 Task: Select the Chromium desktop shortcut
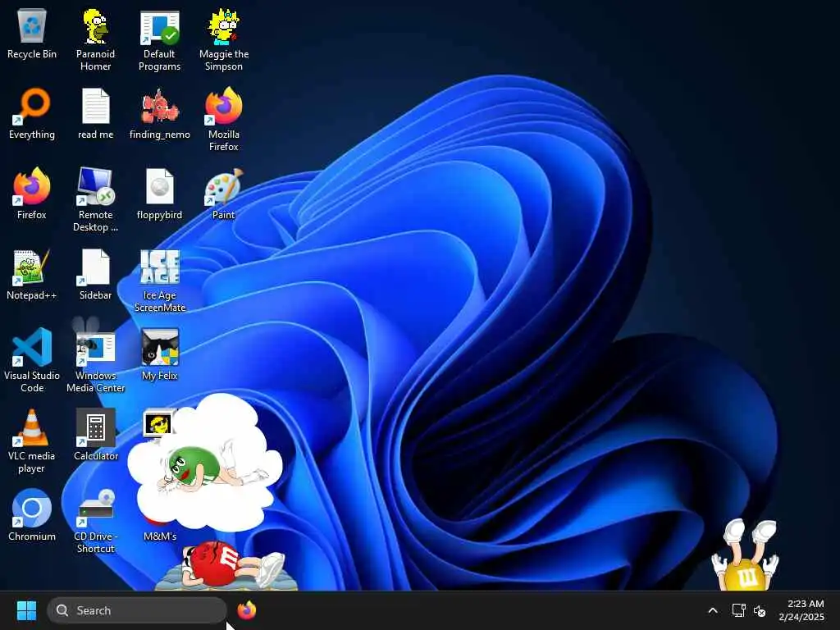click(32, 508)
